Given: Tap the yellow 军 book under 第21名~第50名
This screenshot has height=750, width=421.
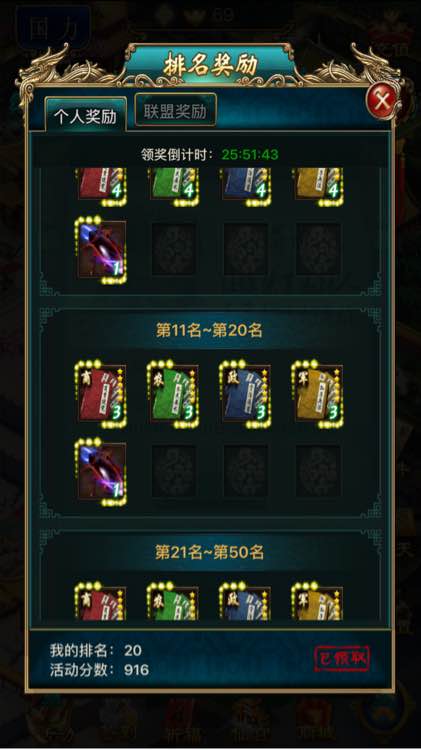Looking at the screenshot, I should [318, 602].
